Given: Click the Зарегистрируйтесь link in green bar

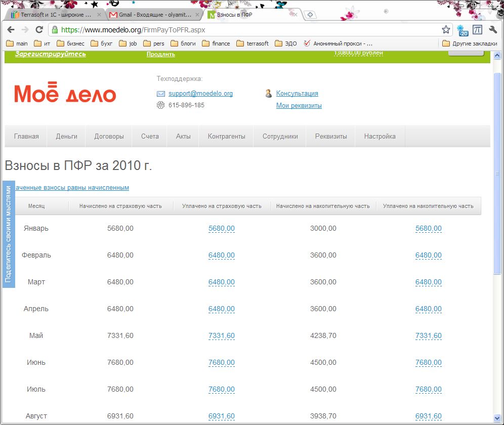Looking at the screenshot, I should [x=51, y=54].
